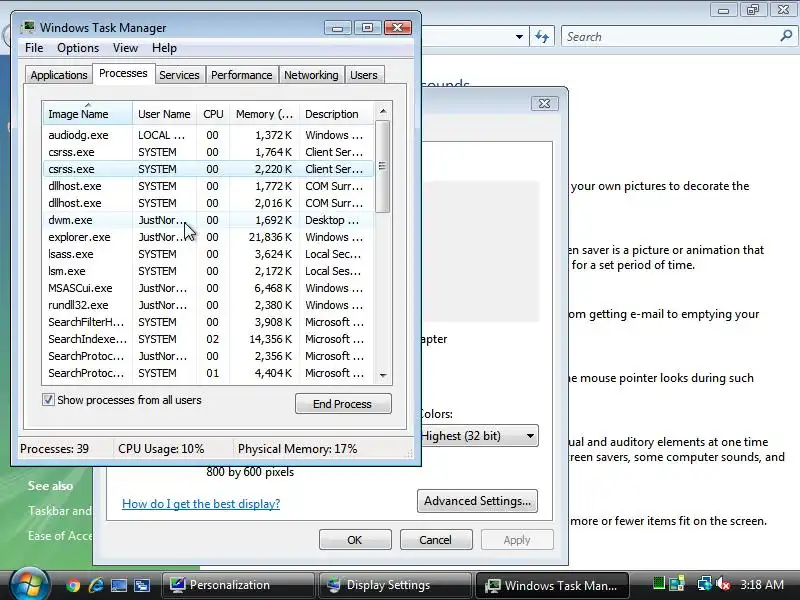
Task: Open the File menu
Action: pyautogui.click(x=34, y=48)
